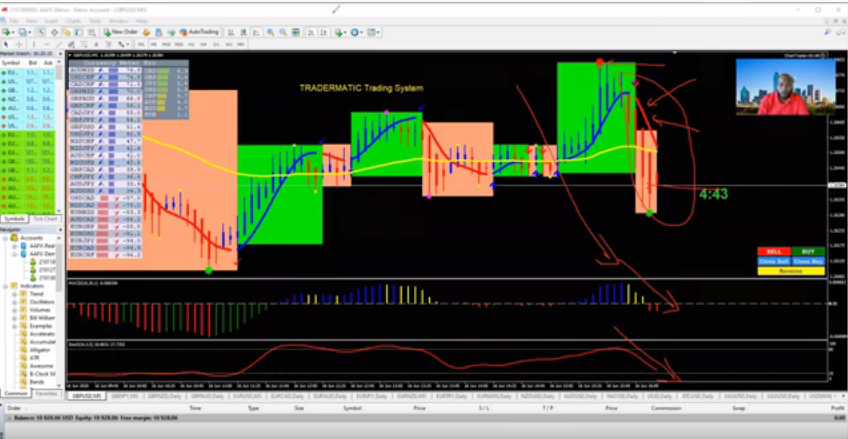Screen dimensions: 848x439
Task: Toggle chart Auto Scroll
Action: click(311, 32)
